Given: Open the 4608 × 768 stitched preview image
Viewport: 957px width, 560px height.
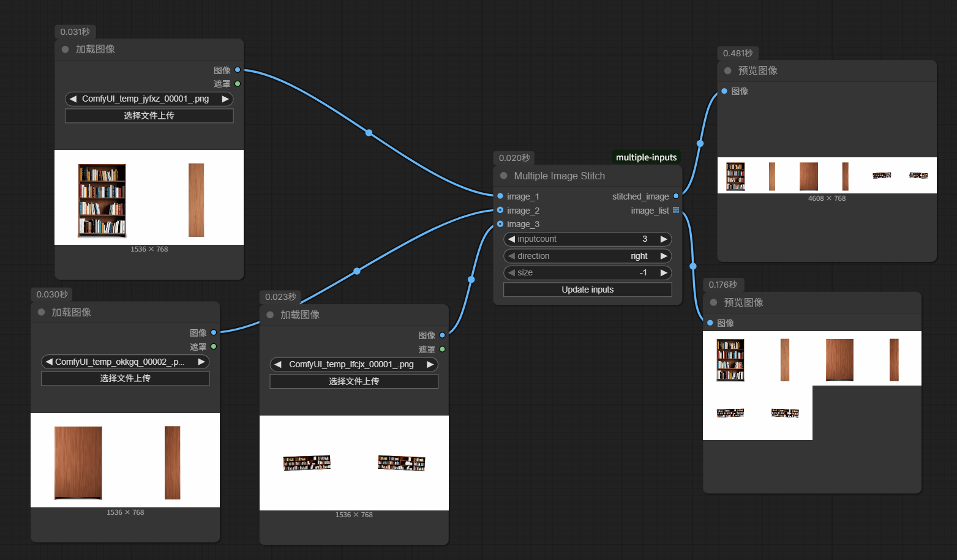Looking at the screenshot, I should pos(827,176).
